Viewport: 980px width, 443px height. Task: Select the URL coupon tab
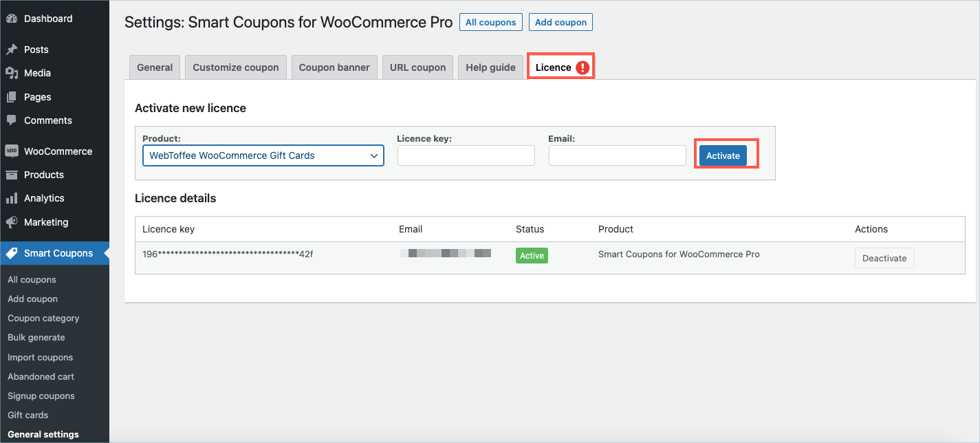[418, 67]
